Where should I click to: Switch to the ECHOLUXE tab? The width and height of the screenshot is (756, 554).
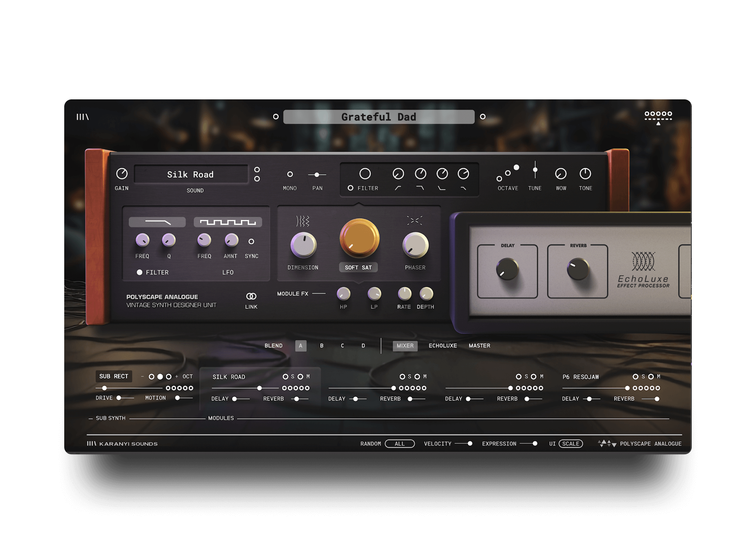(443, 346)
